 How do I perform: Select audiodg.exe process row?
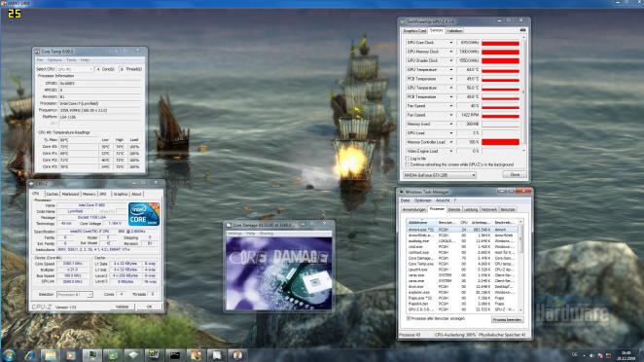click(x=462, y=241)
